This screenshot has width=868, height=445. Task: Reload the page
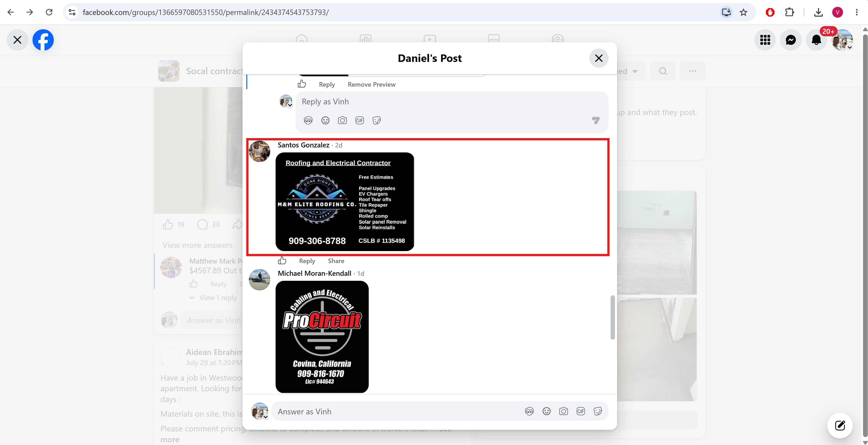pos(49,12)
